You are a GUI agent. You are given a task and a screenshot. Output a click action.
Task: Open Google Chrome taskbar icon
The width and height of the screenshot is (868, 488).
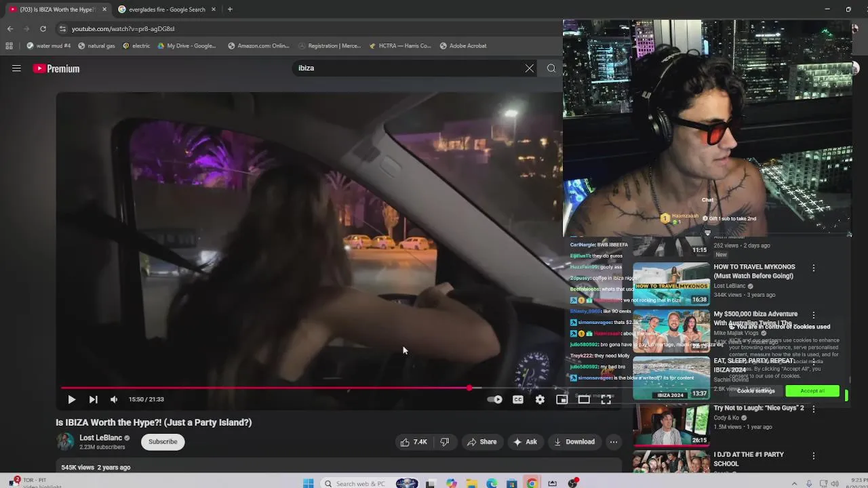pyautogui.click(x=532, y=483)
